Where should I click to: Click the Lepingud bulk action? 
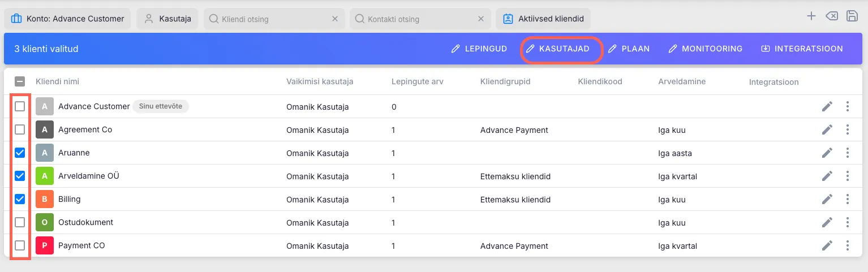(479, 49)
